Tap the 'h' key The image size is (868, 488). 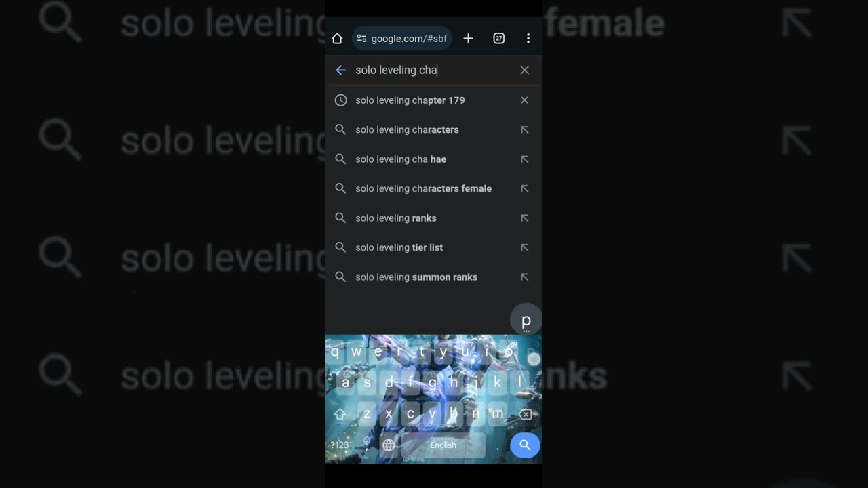click(454, 383)
